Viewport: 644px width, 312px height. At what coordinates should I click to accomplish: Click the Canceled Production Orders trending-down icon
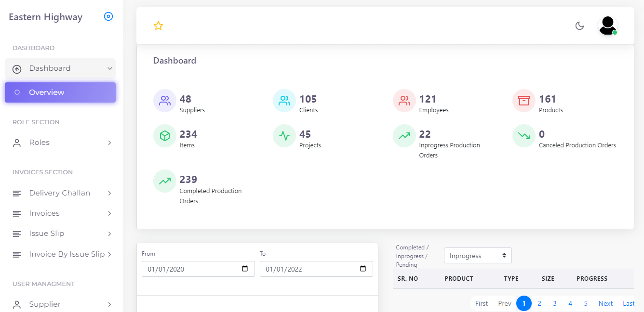click(x=524, y=136)
